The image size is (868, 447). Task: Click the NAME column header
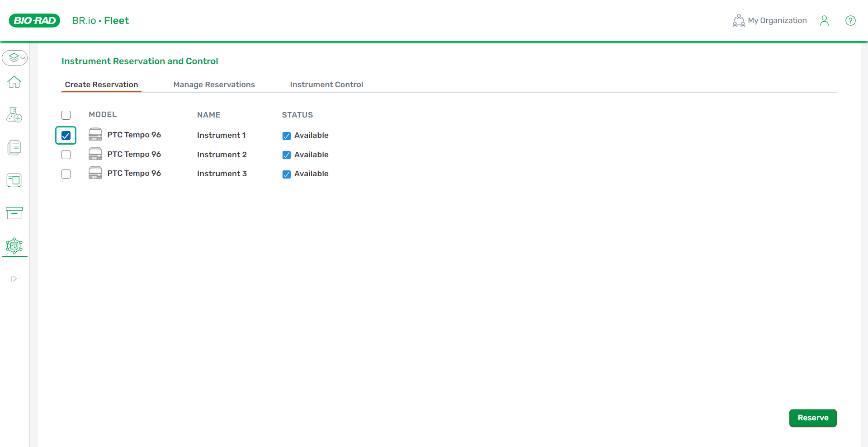point(209,115)
